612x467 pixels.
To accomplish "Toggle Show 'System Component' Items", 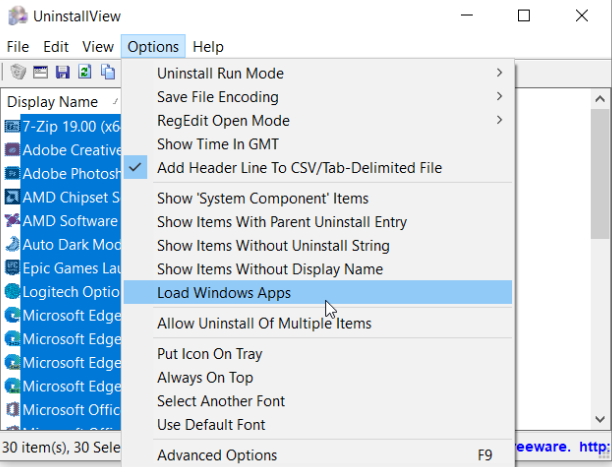I will coord(318,199).
